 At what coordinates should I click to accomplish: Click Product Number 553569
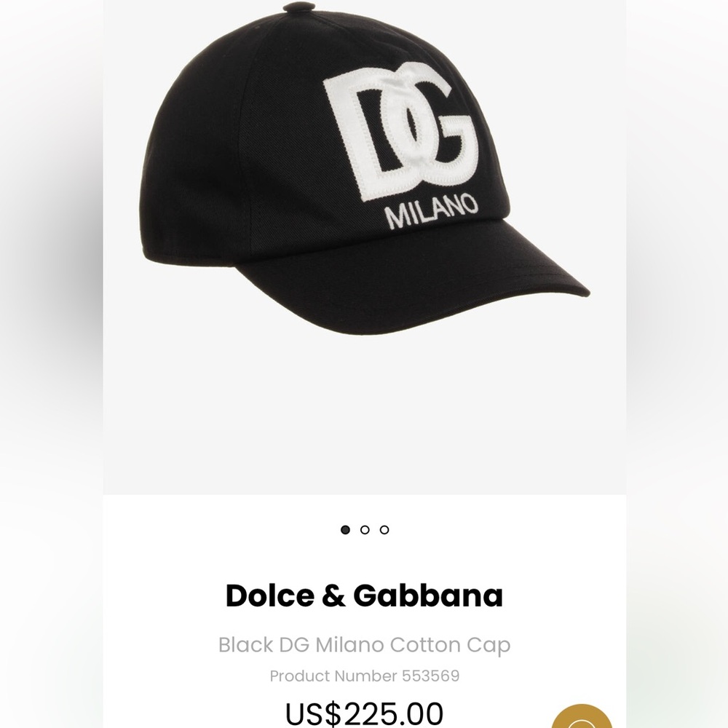tap(363, 676)
